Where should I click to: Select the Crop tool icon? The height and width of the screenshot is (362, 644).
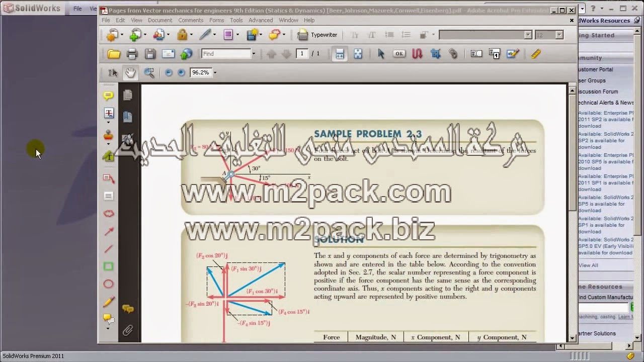tap(435, 54)
